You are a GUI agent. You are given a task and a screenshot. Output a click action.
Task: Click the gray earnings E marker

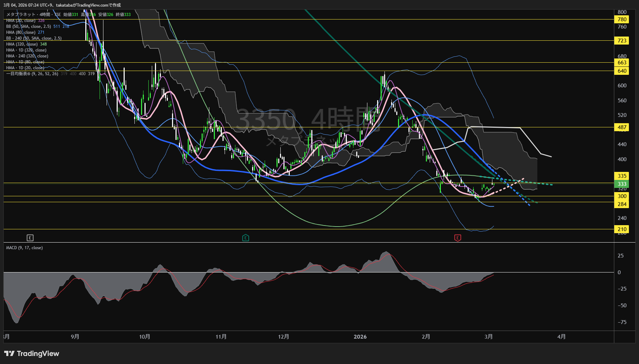pos(30,238)
